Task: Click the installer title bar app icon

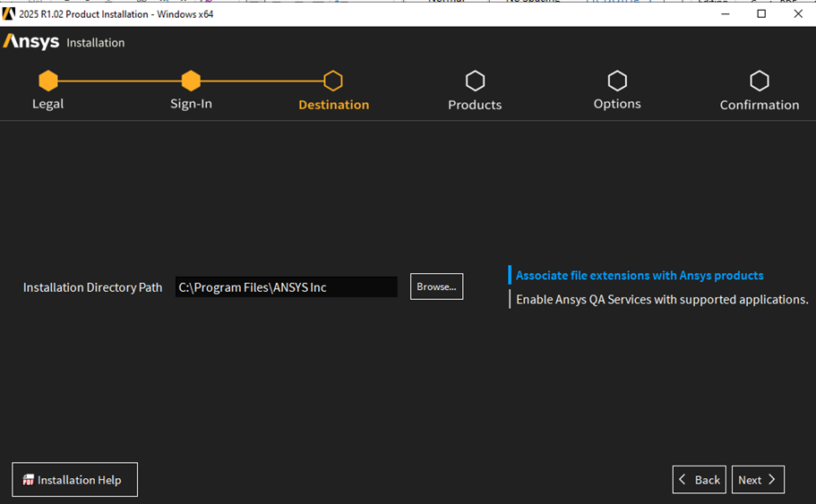Action: [x=9, y=13]
